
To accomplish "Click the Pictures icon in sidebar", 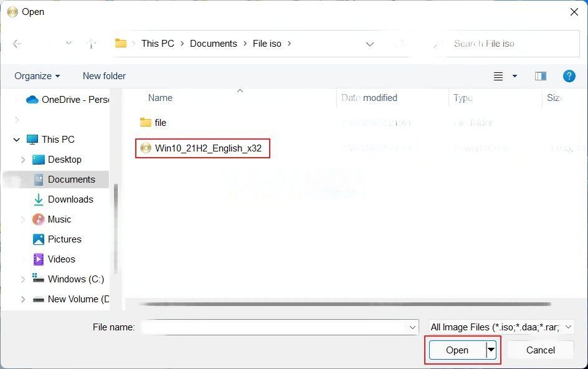I will click(38, 239).
